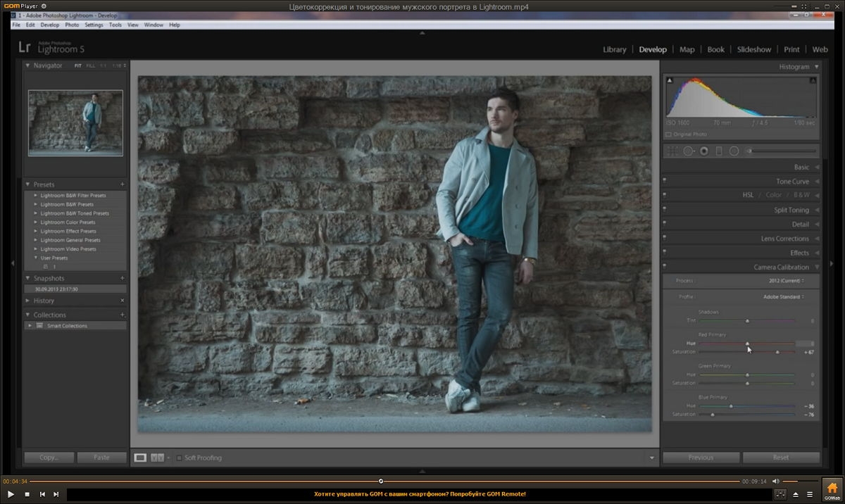Click the Reset button
This screenshot has height=504, width=845.
click(781, 458)
